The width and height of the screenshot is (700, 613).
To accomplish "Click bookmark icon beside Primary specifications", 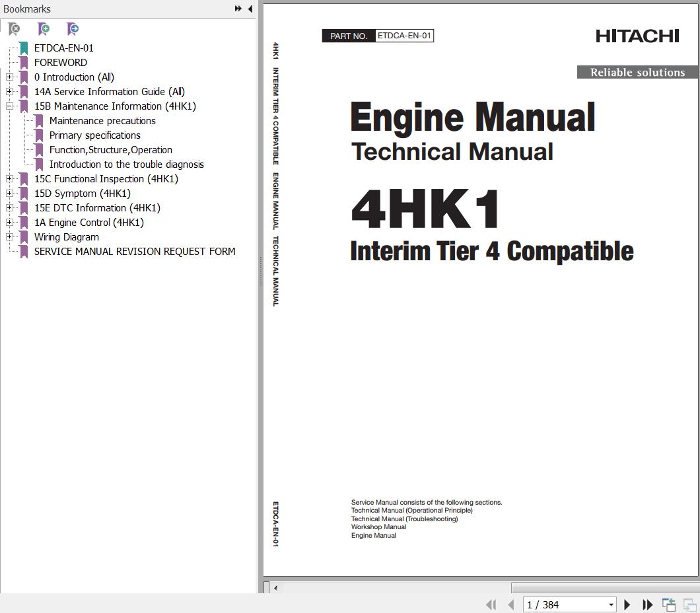I will (39, 135).
